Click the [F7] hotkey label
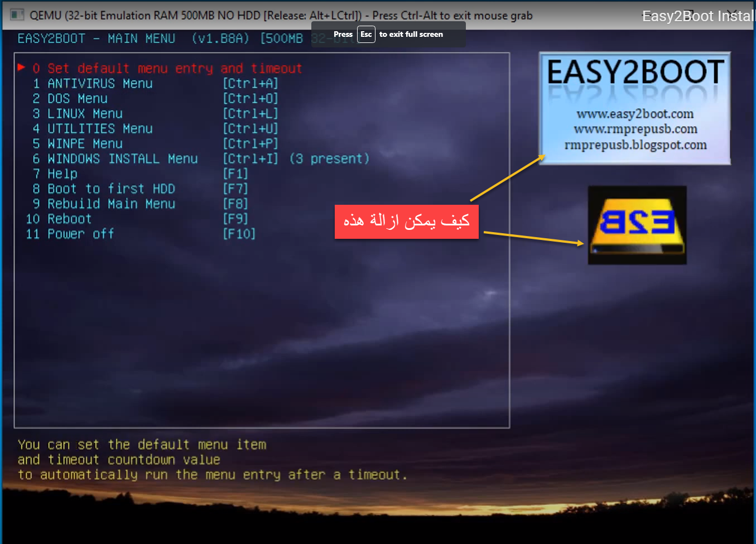756x544 pixels. (235, 189)
